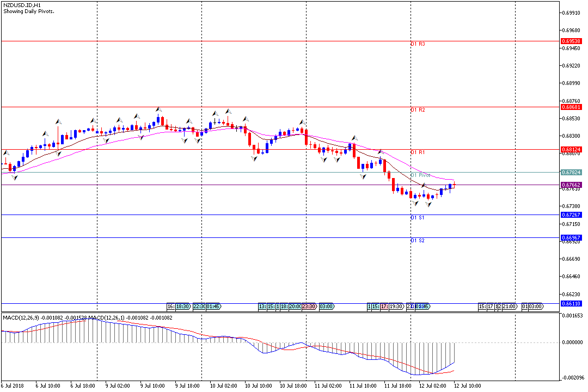Open the 01:45 news event marker
588x392 pixels.
click(x=213, y=307)
